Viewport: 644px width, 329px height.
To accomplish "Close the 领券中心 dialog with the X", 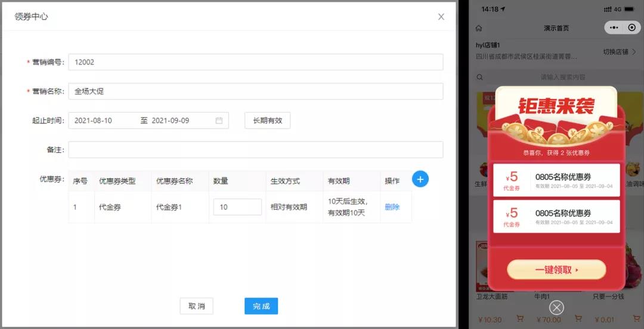I will pos(441,17).
